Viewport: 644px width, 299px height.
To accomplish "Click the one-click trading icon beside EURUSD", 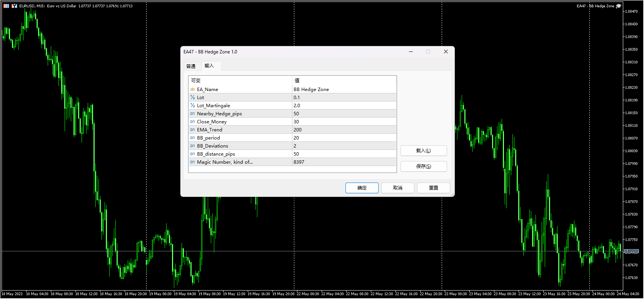I will click(x=7, y=6).
